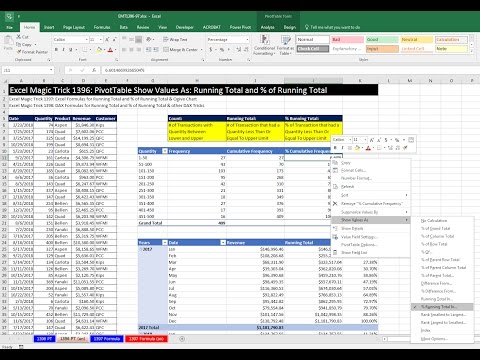This screenshot has height=360, width=480.
Task: Toggle Italic in the ribbon Font group
Action: pyautogui.click(x=63, y=50)
